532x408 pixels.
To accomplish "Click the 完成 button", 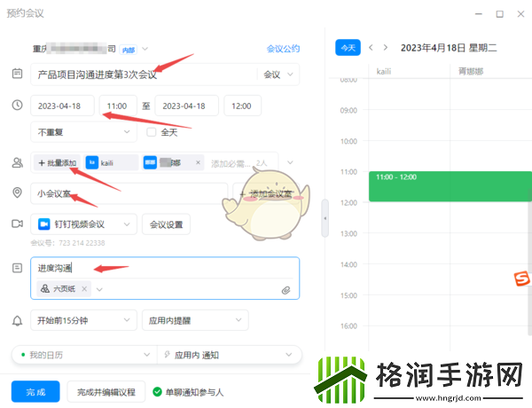I will pos(35,392).
